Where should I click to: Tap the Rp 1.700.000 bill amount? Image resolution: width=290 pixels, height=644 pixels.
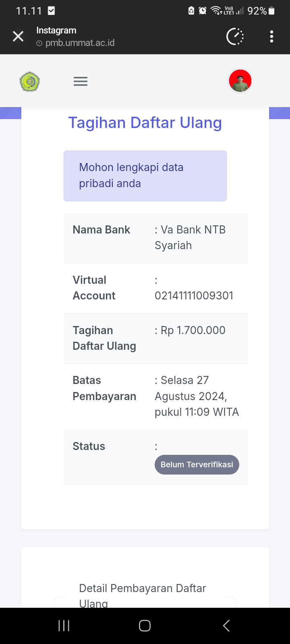[193, 330]
